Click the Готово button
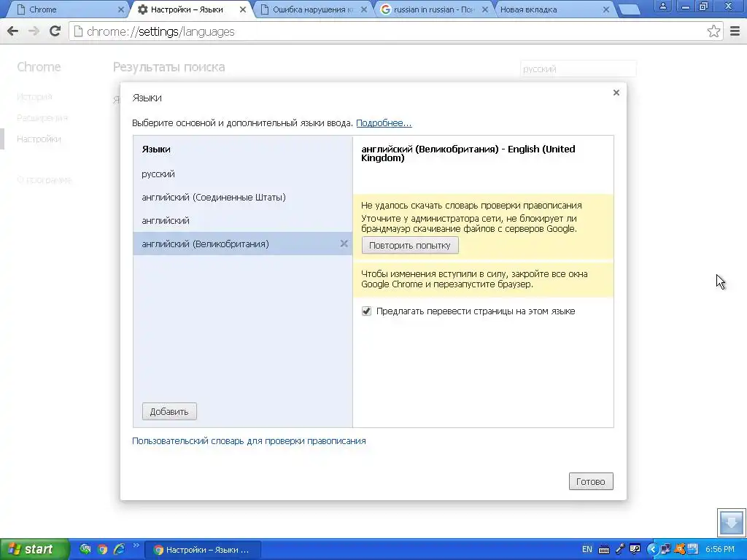This screenshot has width=747, height=560. pyautogui.click(x=591, y=481)
